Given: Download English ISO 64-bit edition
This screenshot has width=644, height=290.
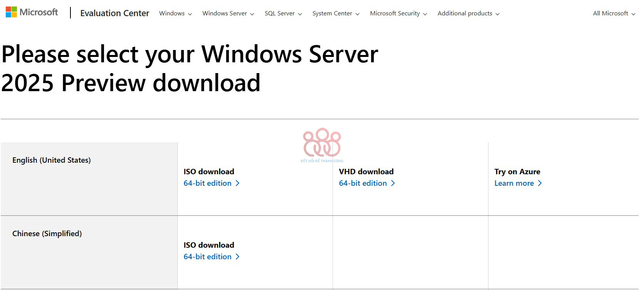Looking at the screenshot, I should coord(211,183).
